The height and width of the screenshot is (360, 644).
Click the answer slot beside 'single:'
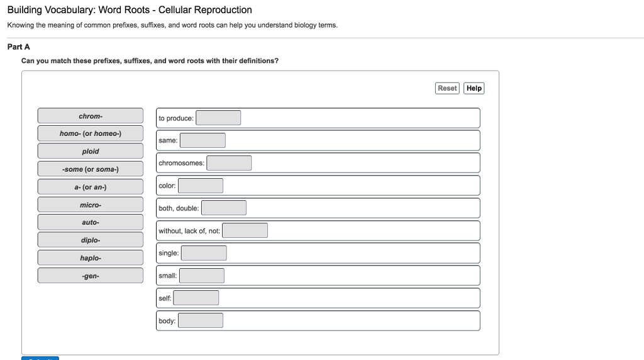point(204,253)
